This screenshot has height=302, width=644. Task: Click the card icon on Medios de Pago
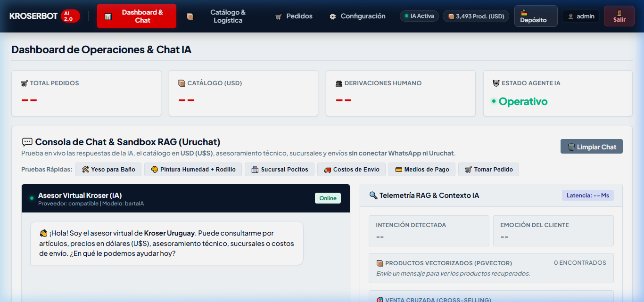[398, 170]
